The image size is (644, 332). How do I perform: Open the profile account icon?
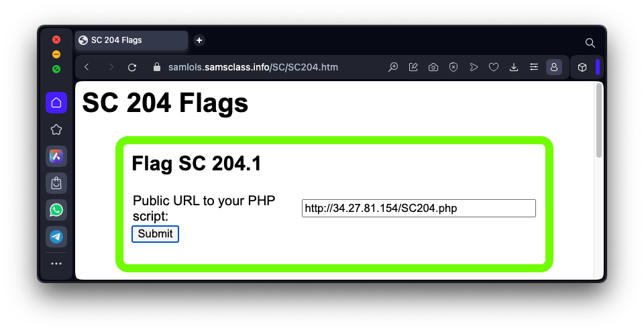pos(554,67)
